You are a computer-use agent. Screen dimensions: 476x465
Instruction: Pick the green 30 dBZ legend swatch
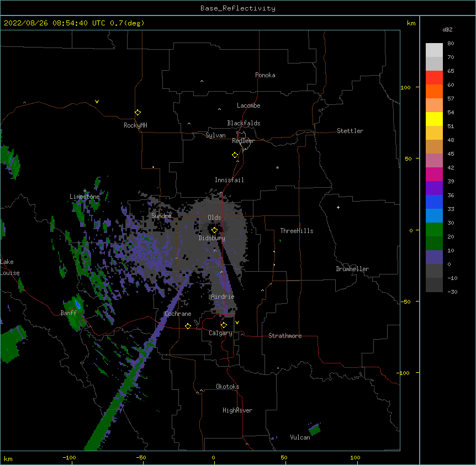pyautogui.click(x=434, y=230)
